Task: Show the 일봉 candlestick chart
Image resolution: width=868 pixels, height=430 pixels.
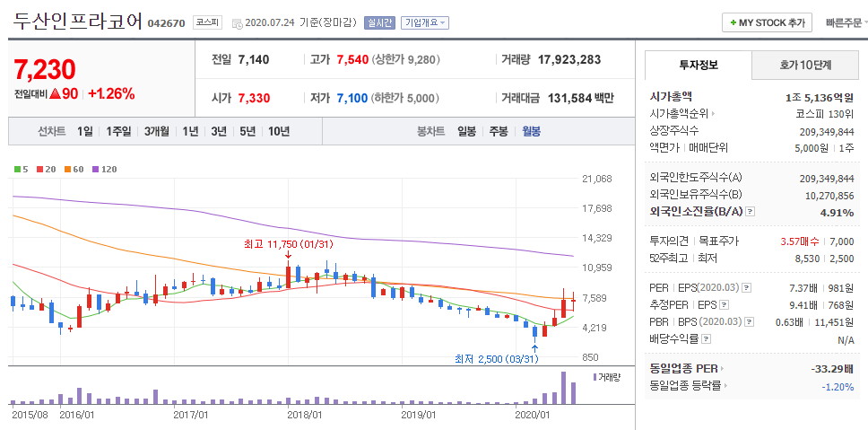Action: pos(466,131)
